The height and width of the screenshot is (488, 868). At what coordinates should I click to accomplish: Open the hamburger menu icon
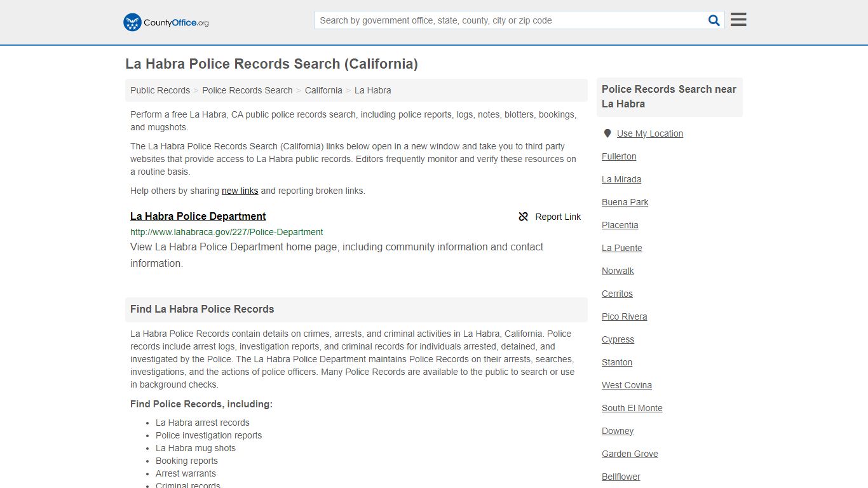tap(738, 20)
